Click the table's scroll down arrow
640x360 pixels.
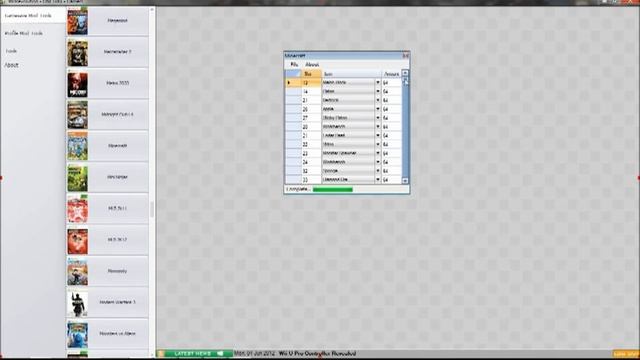(x=405, y=180)
